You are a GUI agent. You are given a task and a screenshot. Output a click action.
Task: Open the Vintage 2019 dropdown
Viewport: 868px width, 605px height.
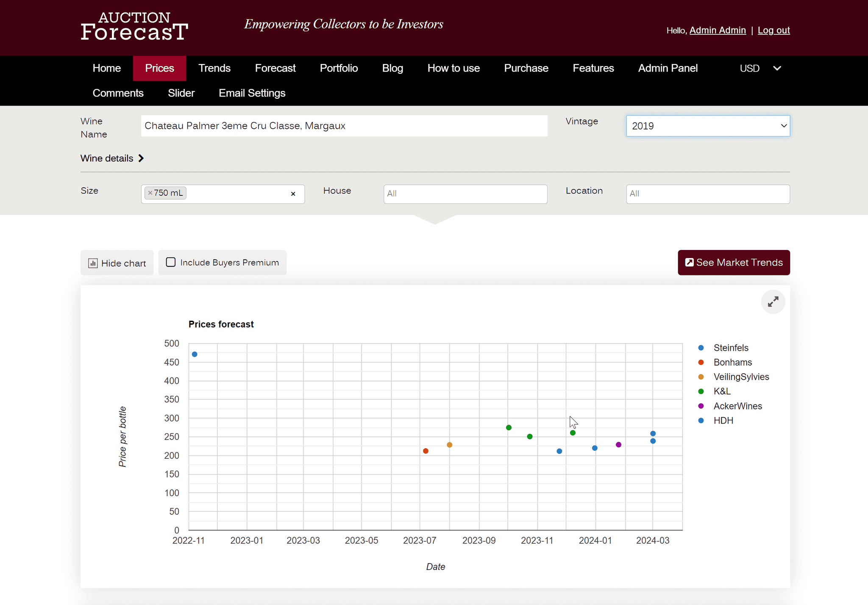[708, 126]
